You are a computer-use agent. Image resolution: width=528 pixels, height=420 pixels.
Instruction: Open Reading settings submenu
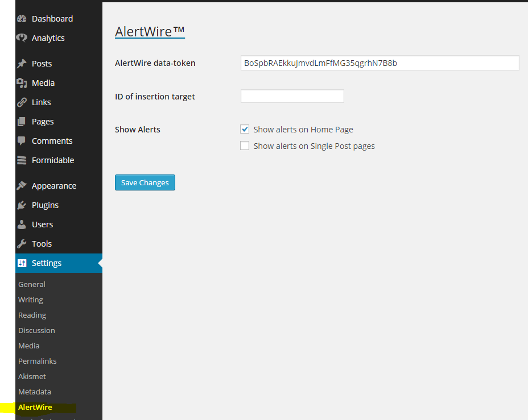tap(32, 315)
